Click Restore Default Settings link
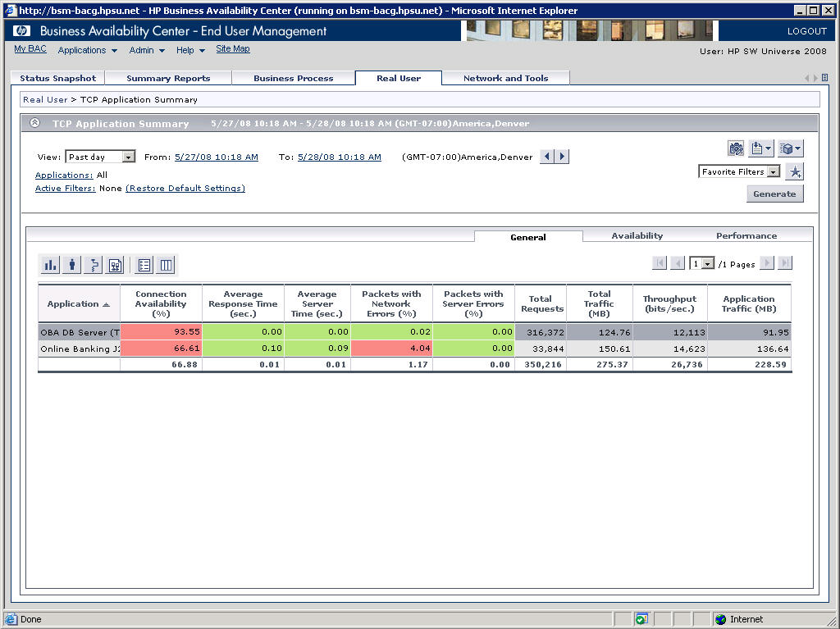The height and width of the screenshot is (629, 840). pos(185,188)
